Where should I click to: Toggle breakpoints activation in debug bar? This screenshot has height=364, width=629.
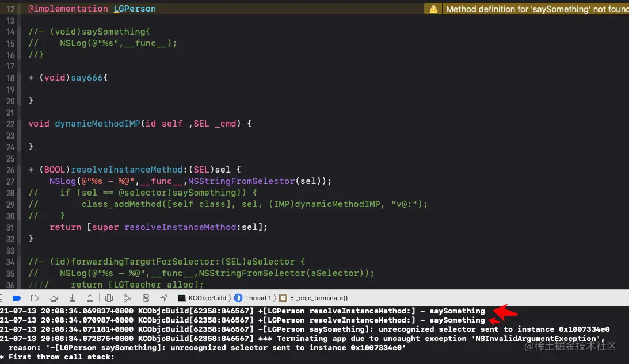pos(17,298)
